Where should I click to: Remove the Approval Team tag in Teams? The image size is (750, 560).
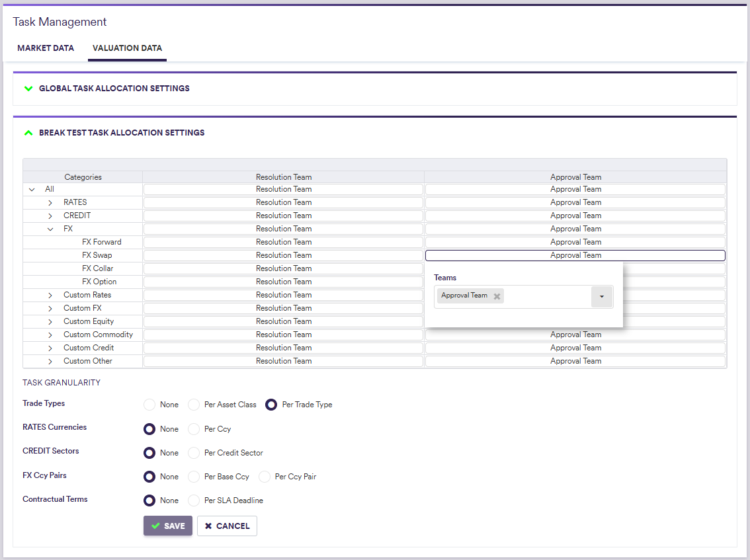497,296
